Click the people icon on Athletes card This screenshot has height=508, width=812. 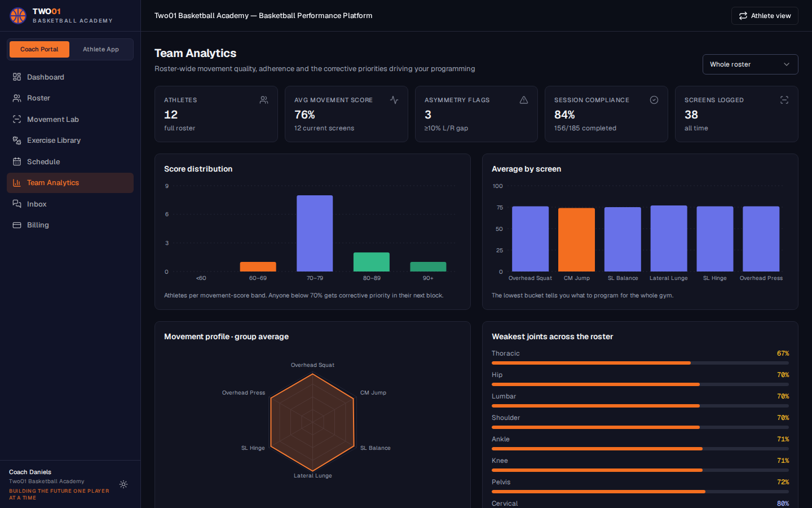tap(264, 100)
